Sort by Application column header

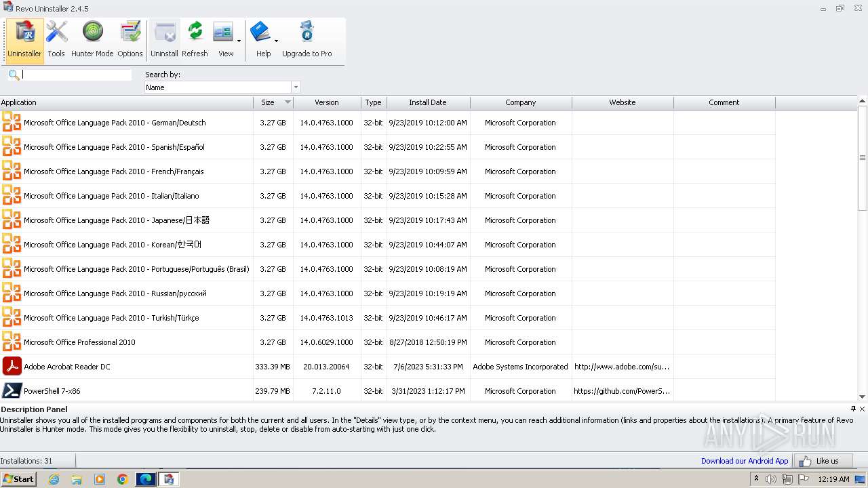point(127,102)
